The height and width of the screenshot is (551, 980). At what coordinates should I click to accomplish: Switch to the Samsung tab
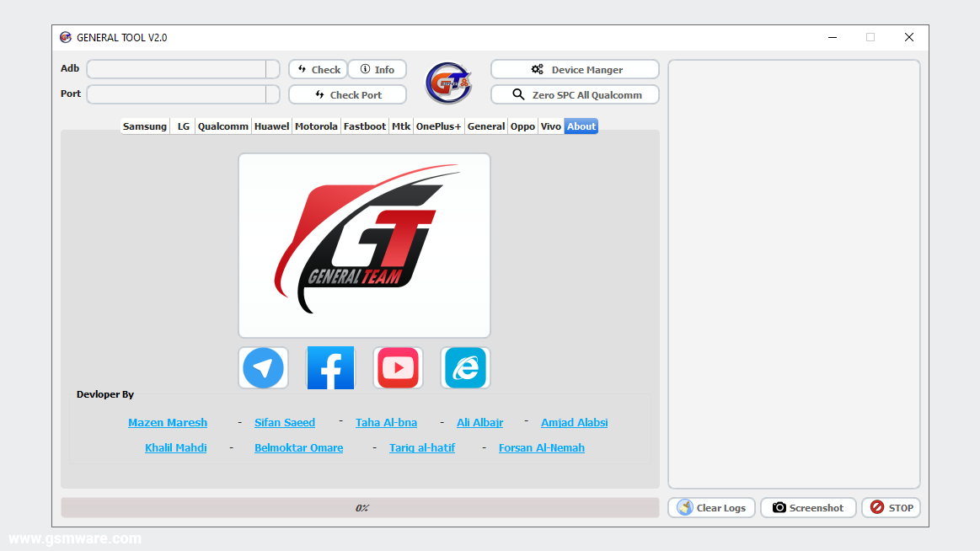[x=144, y=126]
